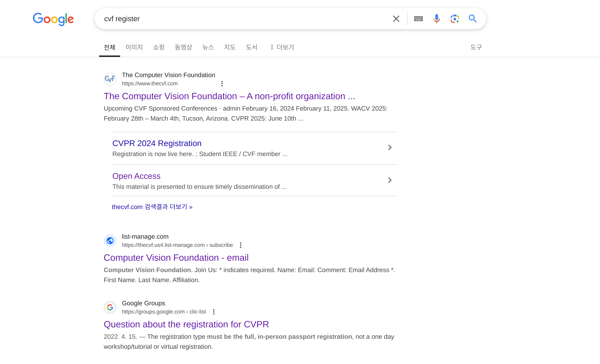600x364 pixels.
Task: Expand Open Access sitelink chevron
Action: pyautogui.click(x=390, y=180)
